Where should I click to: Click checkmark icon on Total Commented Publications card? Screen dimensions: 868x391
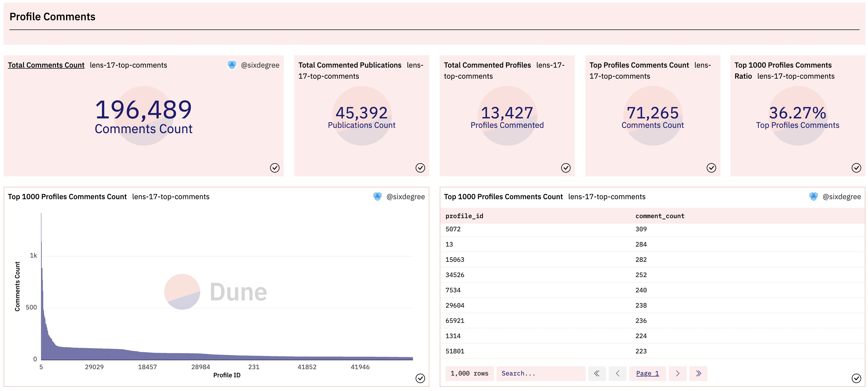tap(420, 168)
